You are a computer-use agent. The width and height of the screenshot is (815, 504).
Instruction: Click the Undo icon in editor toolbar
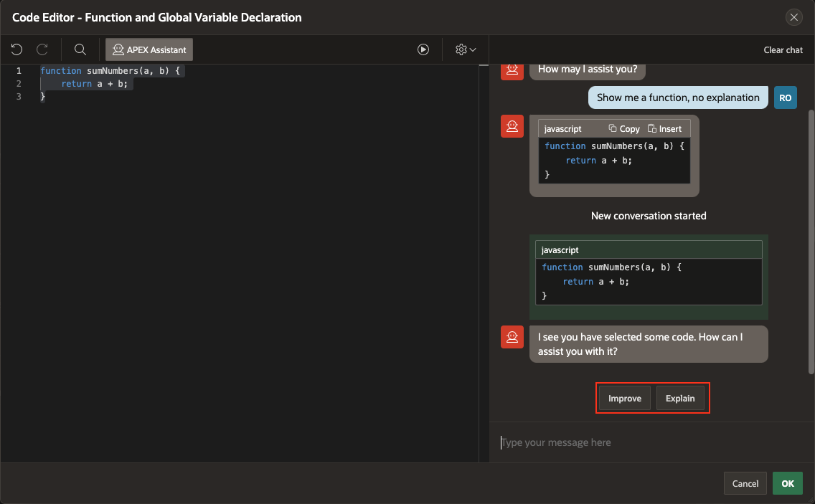17,49
